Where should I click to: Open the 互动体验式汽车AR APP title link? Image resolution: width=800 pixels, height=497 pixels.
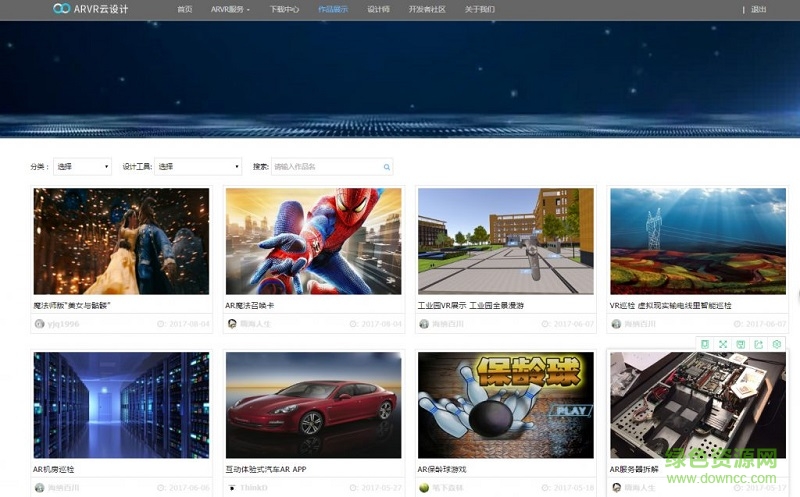coord(266,469)
